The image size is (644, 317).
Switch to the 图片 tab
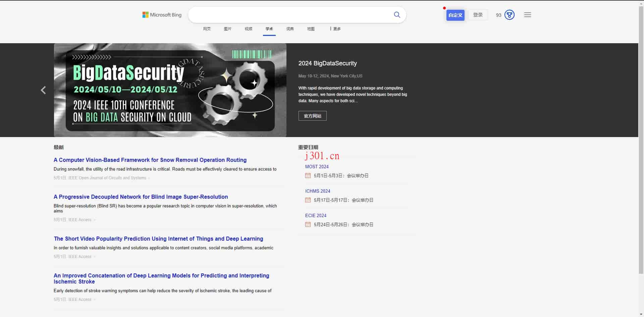pyautogui.click(x=228, y=29)
